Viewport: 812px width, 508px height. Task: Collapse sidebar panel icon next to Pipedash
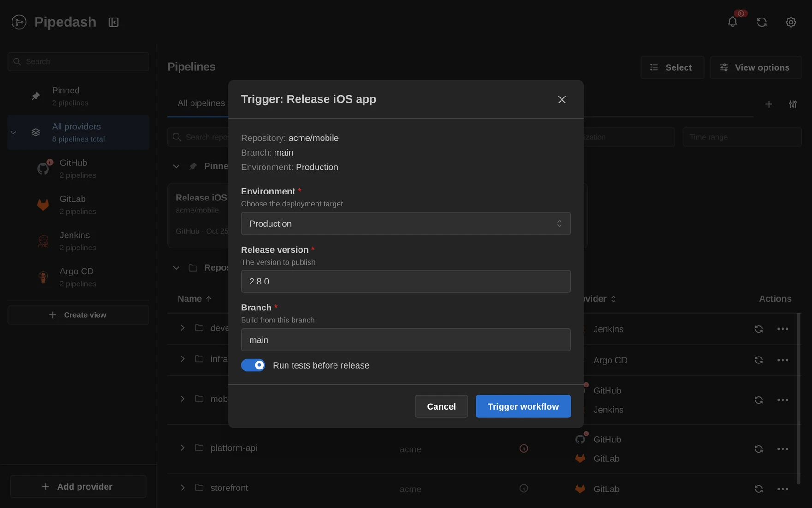[113, 22]
